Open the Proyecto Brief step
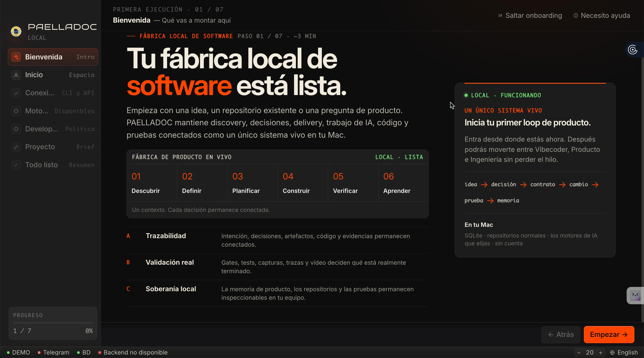The width and height of the screenshot is (644, 358). pos(53,147)
